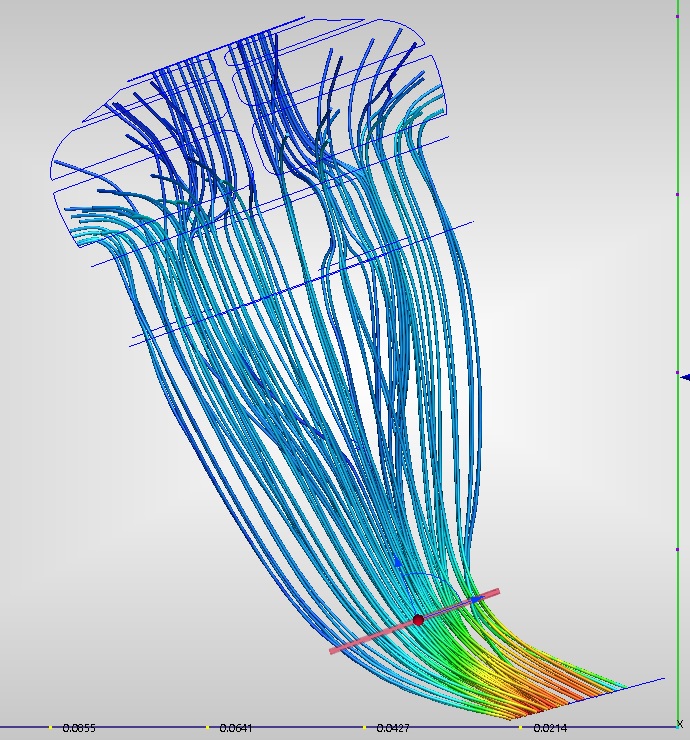Click the blue arrowhead at the probe line's right end
Image resolution: width=690 pixels, height=740 pixels.
[475, 599]
